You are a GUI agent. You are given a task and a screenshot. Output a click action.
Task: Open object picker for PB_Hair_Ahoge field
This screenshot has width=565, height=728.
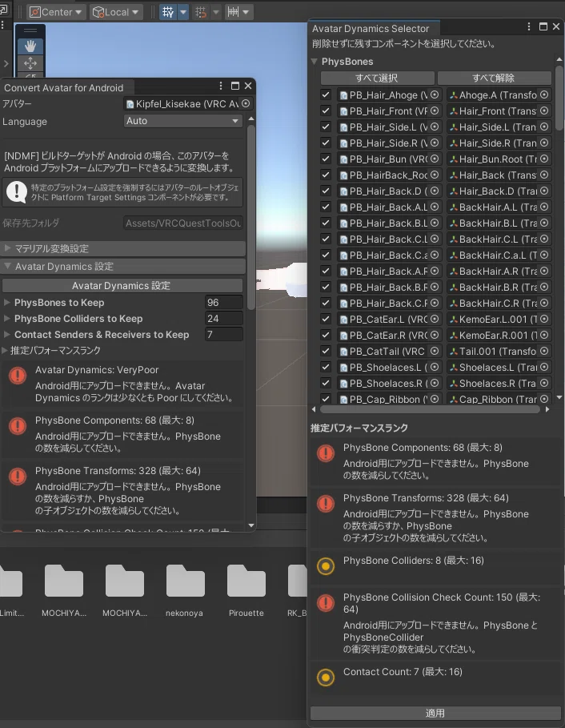point(435,95)
